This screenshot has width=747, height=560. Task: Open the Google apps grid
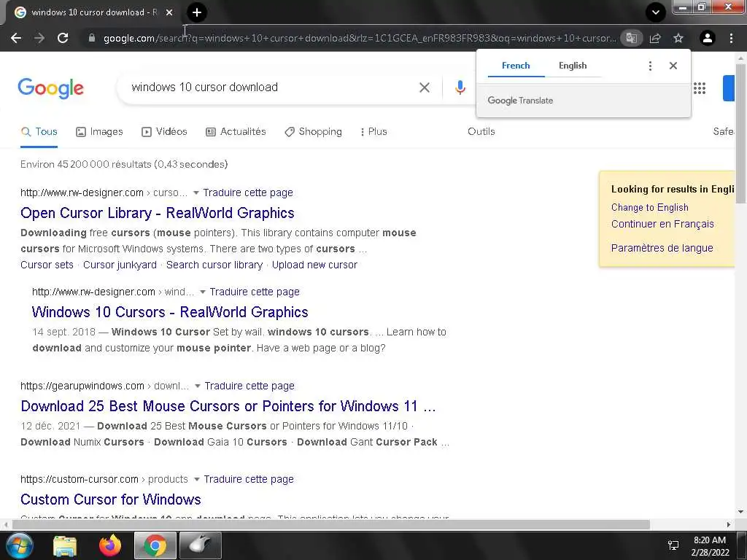(x=700, y=88)
